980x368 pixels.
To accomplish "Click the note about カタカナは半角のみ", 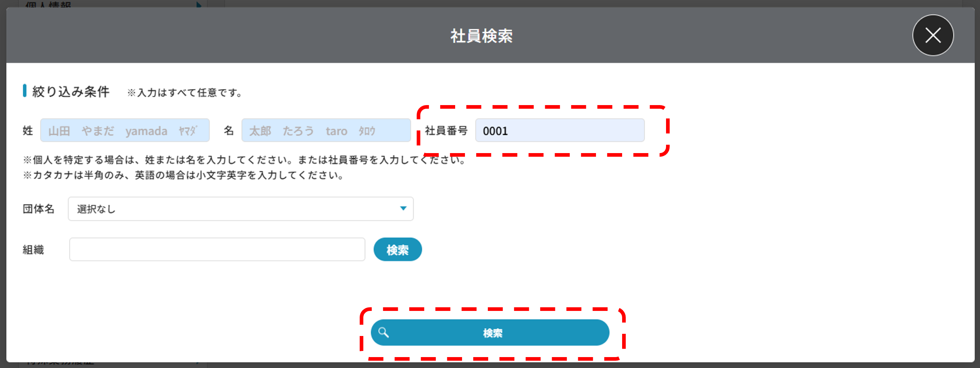I will (x=183, y=175).
